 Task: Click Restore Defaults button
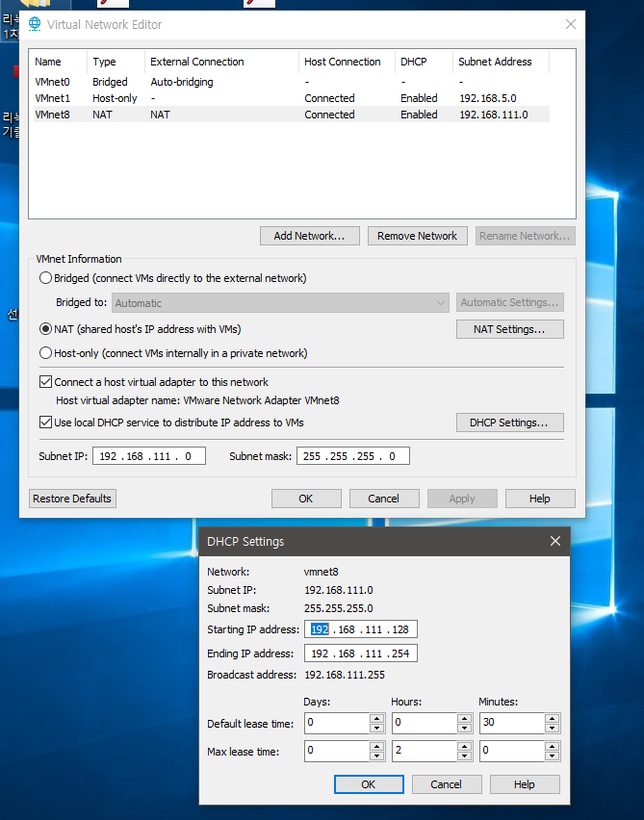click(72, 499)
